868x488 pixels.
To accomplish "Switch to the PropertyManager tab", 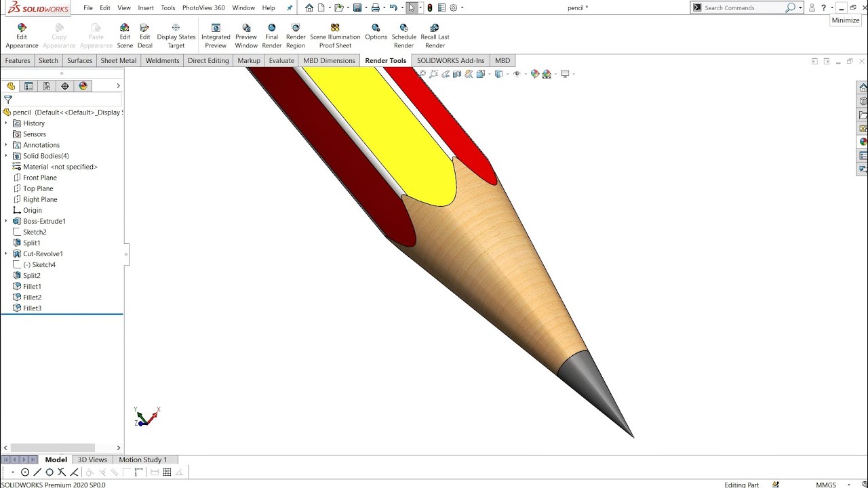I will [28, 86].
